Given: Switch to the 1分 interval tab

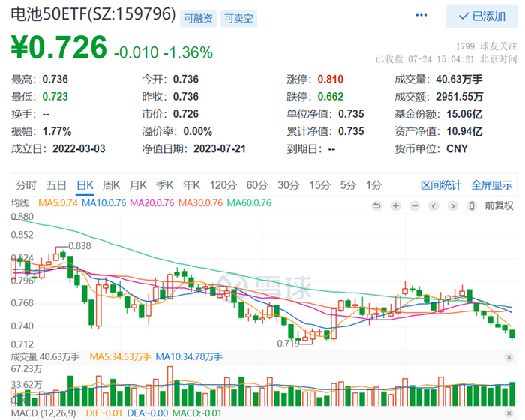Looking at the screenshot, I should click(x=373, y=185).
